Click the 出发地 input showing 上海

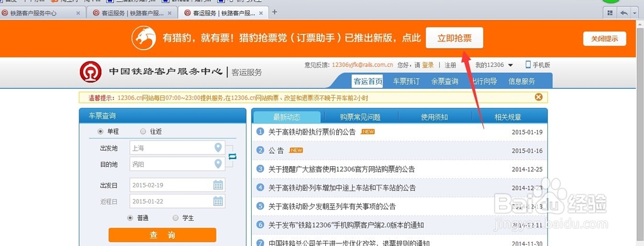[177, 148]
